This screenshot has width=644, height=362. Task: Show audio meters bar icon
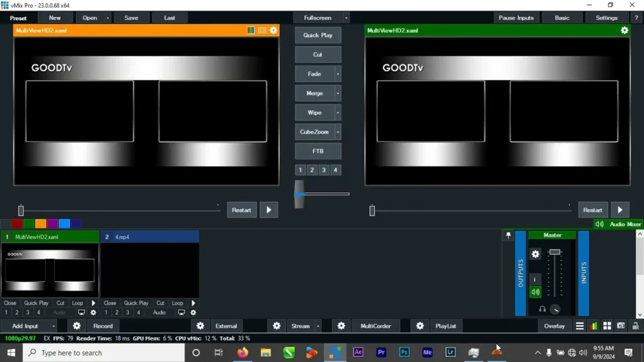click(594, 326)
